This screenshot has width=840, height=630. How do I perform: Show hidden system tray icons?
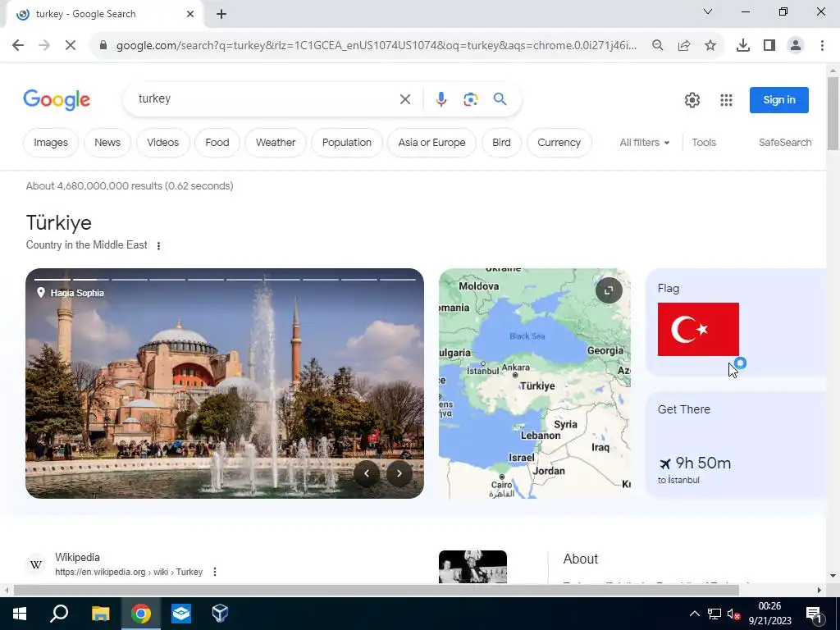click(x=694, y=614)
